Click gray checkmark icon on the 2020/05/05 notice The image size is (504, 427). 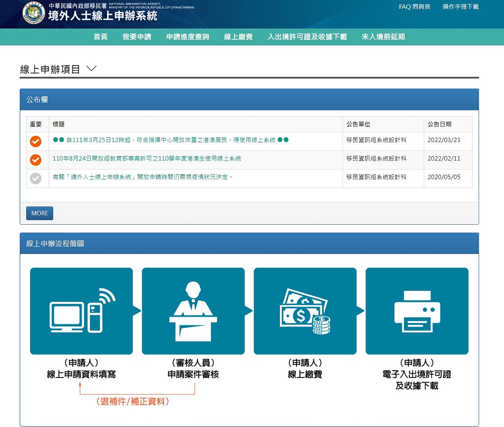(x=36, y=178)
